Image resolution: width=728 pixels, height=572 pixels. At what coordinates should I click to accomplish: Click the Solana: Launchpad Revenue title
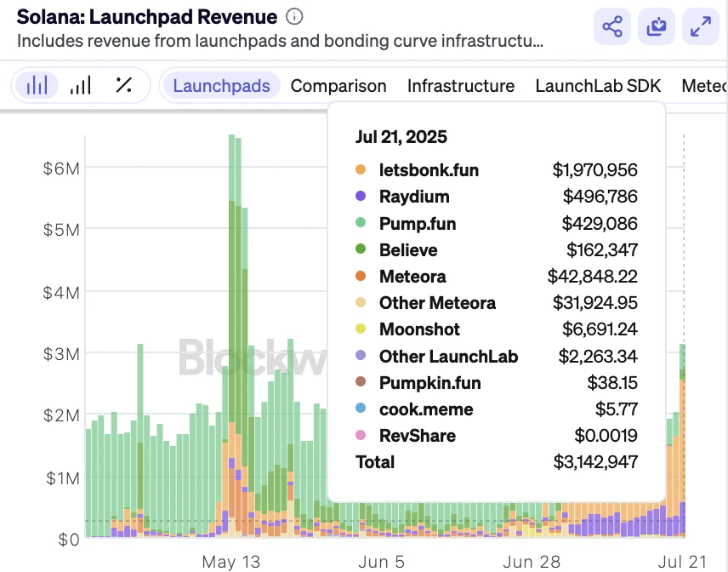coord(147,17)
